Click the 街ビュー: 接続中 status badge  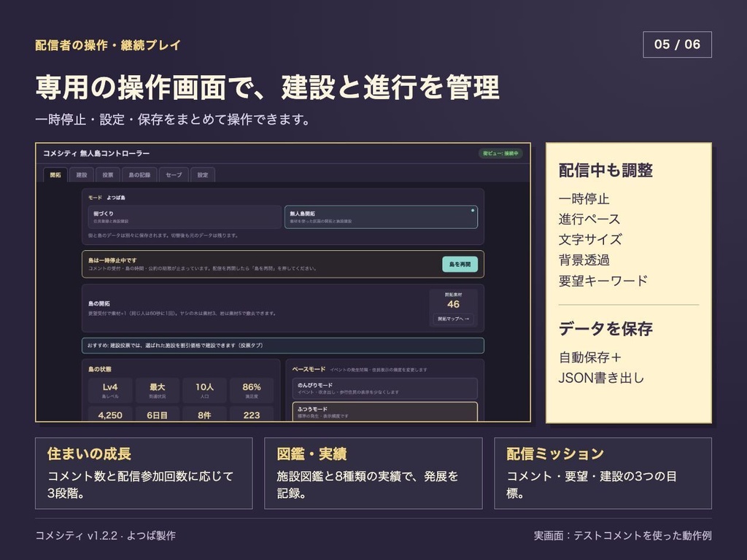point(500,153)
